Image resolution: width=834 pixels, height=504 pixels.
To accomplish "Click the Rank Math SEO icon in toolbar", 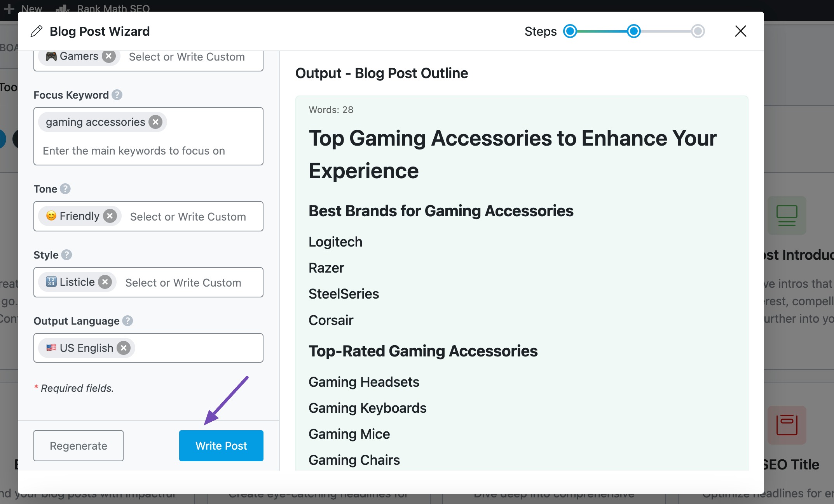I will [x=64, y=7].
